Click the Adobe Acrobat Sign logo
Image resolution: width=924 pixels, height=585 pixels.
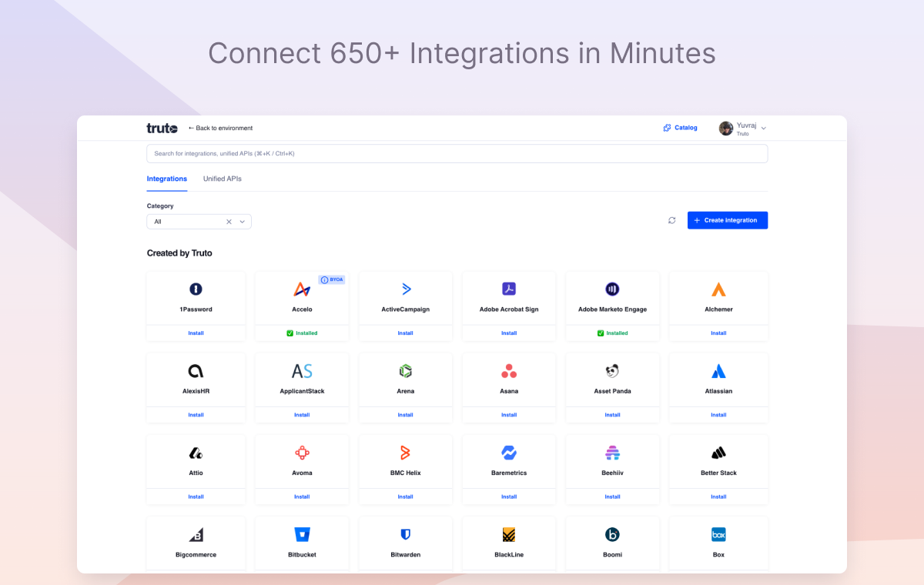[509, 289]
